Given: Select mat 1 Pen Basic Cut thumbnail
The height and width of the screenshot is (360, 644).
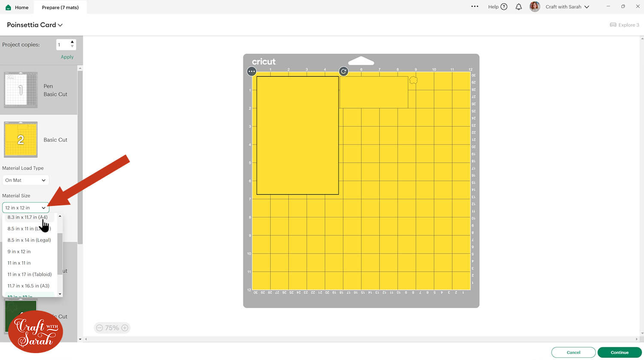Looking at the screenshot, I should (x=21, y=90).
